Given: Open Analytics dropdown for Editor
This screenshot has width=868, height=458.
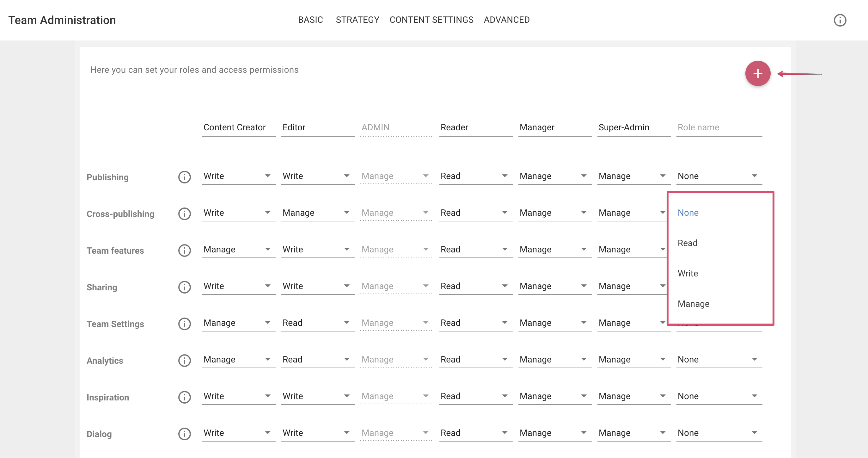Looking at the screenshot, I should (318, 360).
